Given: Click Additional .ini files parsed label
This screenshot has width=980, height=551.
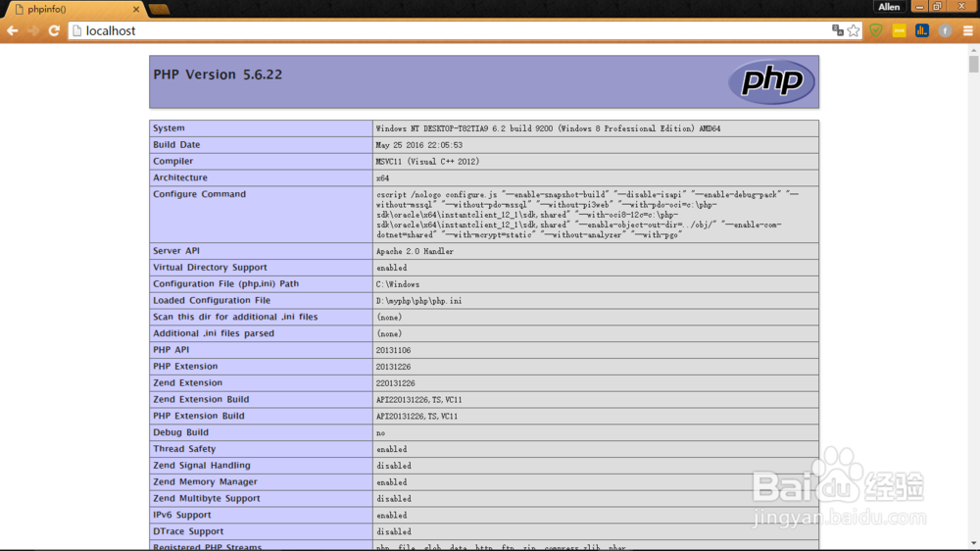Looking at the screenshot, I should click(214, 333).
